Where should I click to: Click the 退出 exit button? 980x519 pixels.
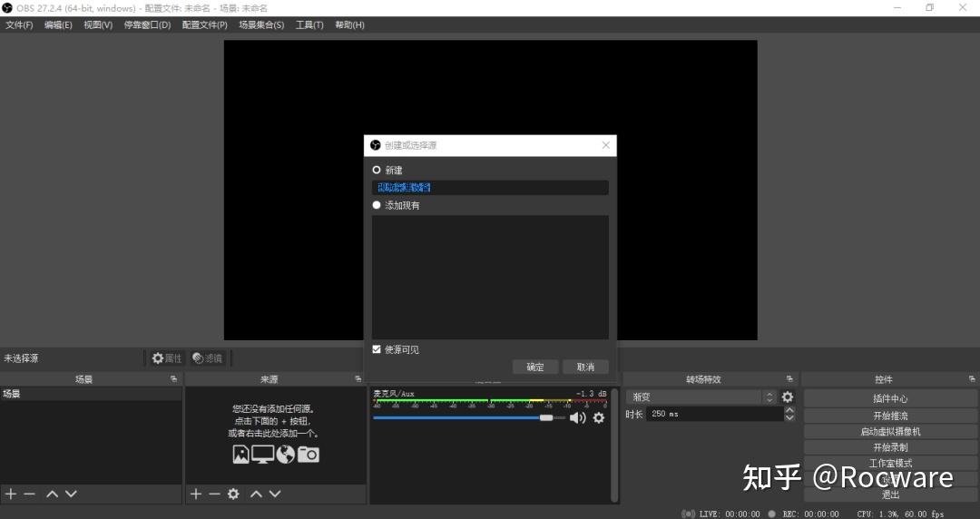[890, 495]
